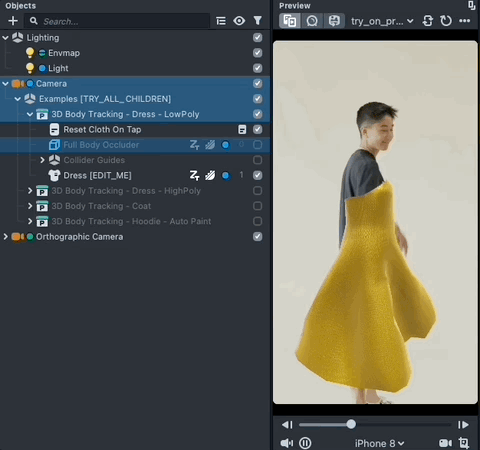Viewport: 480px width, 450px height.
Task: Mute preview audio speaker icon
Action: coord(287,443)
